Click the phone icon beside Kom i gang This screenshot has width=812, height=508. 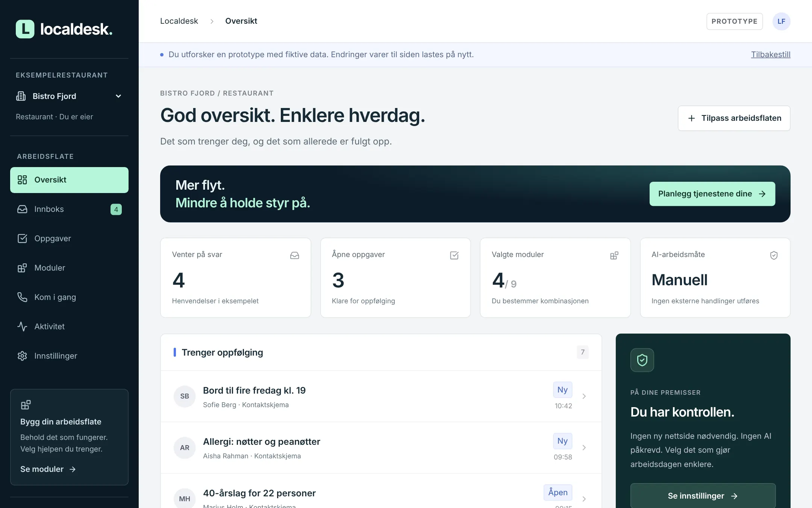[22, 297]
